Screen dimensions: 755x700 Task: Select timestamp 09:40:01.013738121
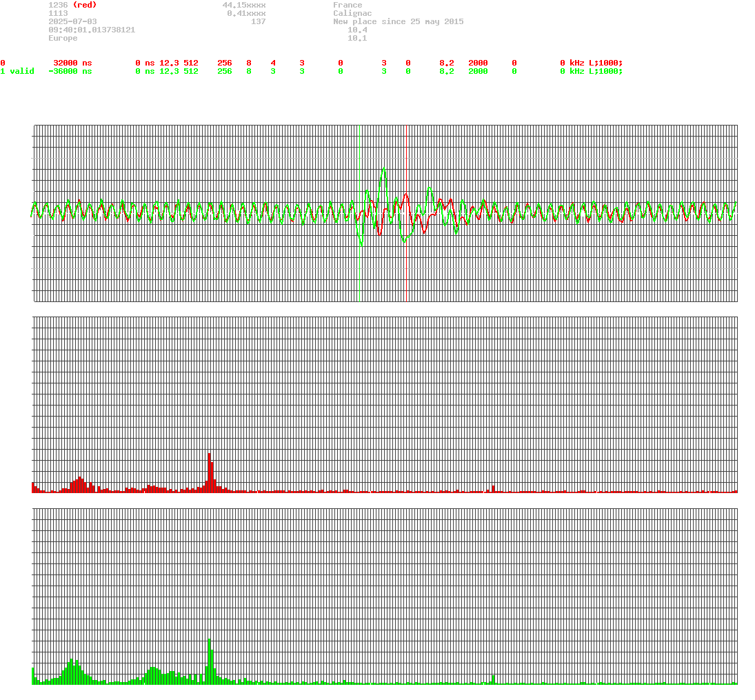pos(92,30)
